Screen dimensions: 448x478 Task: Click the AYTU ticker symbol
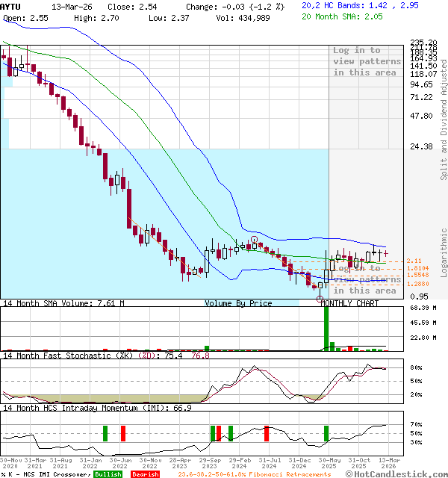(11, 5)
